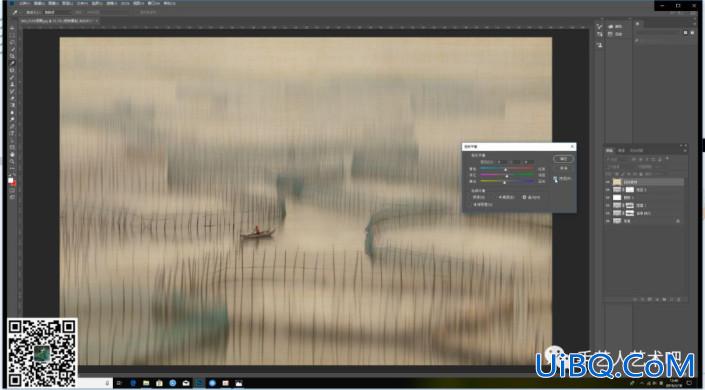The height and width of the screenshot is (390, 705).
Task: Click foreground color swatch in toolbar
Action: 11,179
